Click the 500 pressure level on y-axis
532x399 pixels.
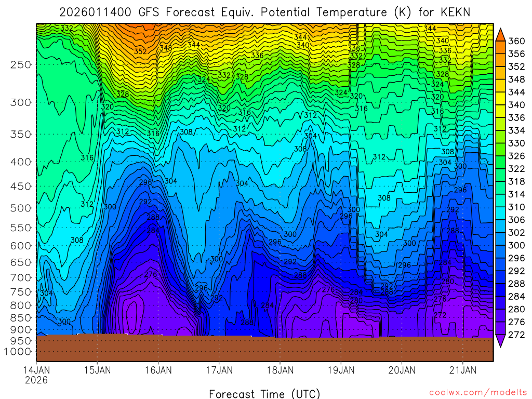20,208
